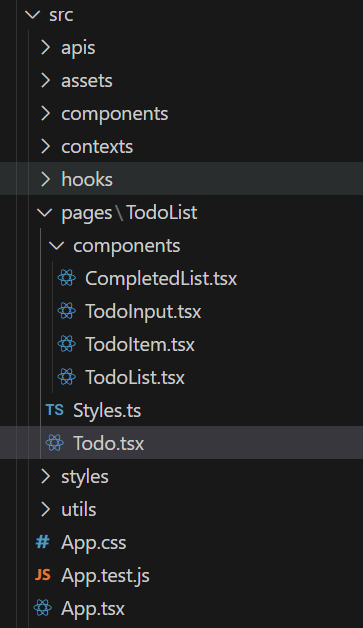363x628 pixels.
Task: Click the React icon beside TodoList.tsx
Action: click(67, 377)
